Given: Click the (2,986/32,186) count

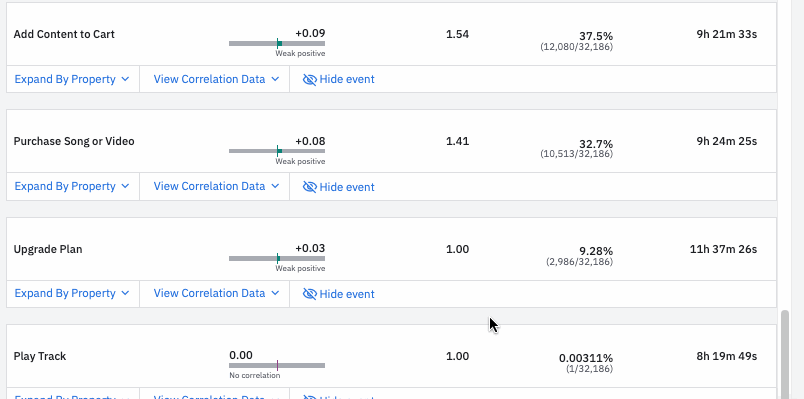Looking at the screenshot, I should click(x=579, y=262).
